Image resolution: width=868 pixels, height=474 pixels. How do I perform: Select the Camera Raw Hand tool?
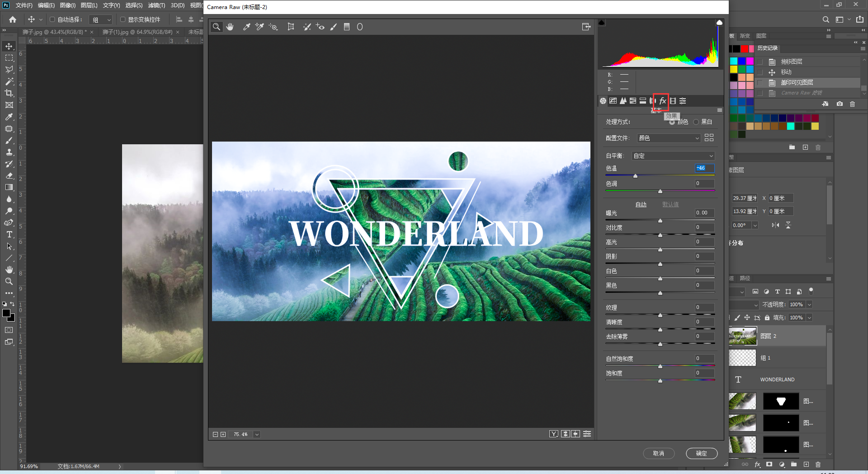(x=230, y=27)
